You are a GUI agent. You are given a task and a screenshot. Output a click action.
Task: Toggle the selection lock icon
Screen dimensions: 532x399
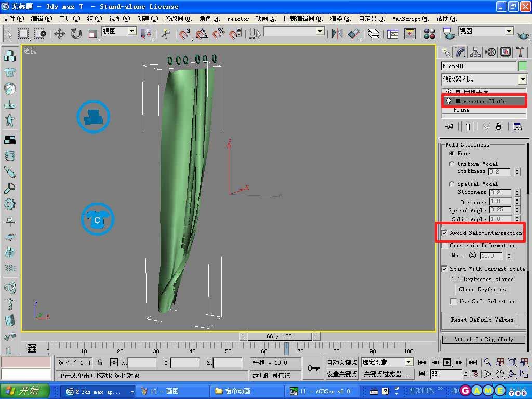coord(100,362)
